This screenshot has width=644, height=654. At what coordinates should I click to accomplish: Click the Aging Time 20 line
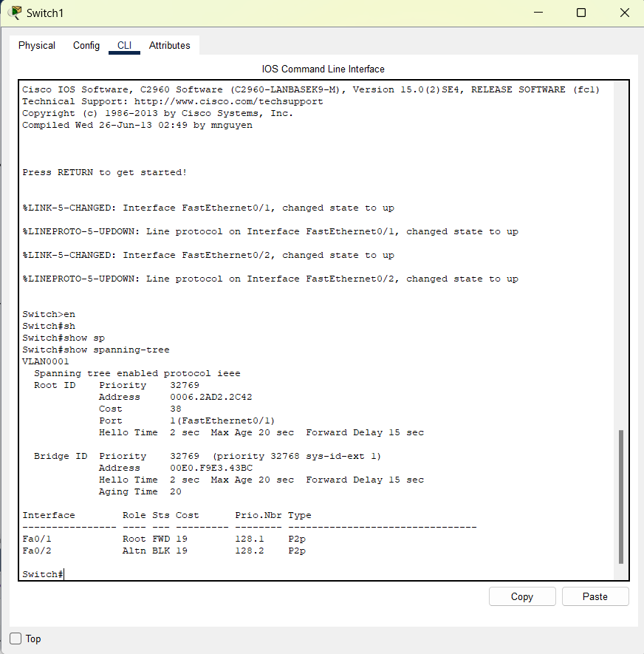(140, 491)
